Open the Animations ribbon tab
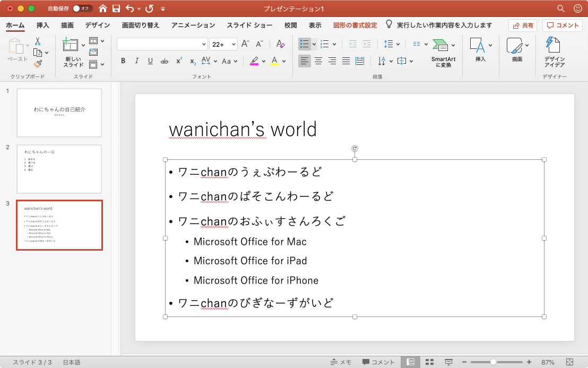Viewport: 588px width, 368px height. (x=193, y=25)
